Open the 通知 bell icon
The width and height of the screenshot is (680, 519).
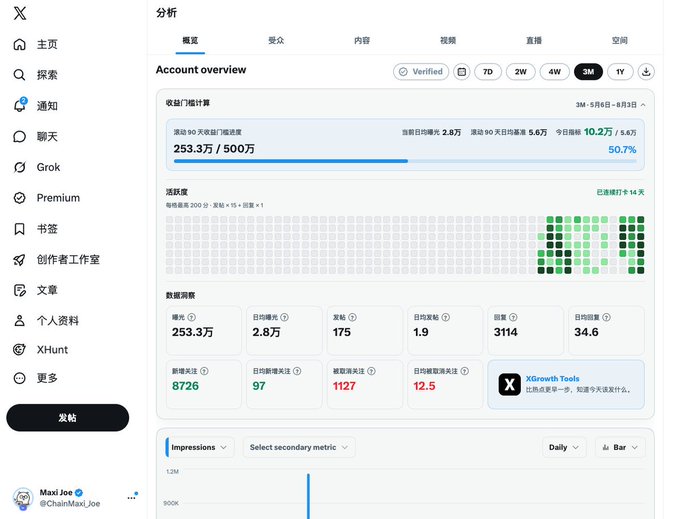[20, 106]
